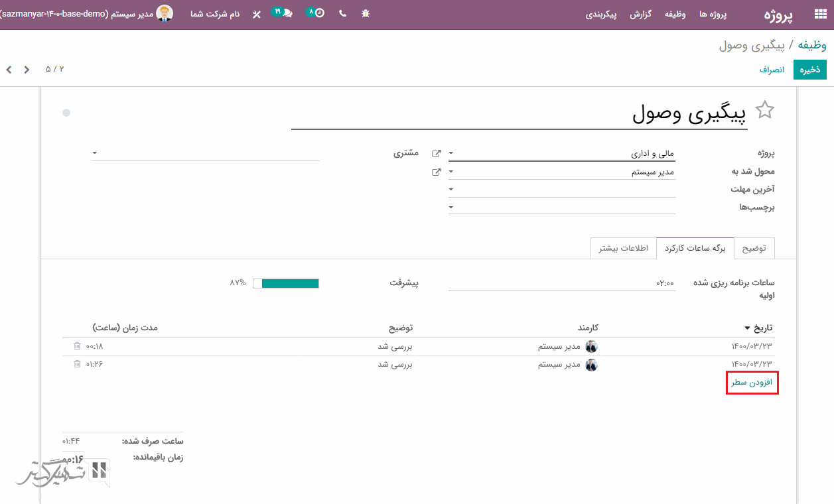Toggle the kanban state gray dot

click(66, 113)
